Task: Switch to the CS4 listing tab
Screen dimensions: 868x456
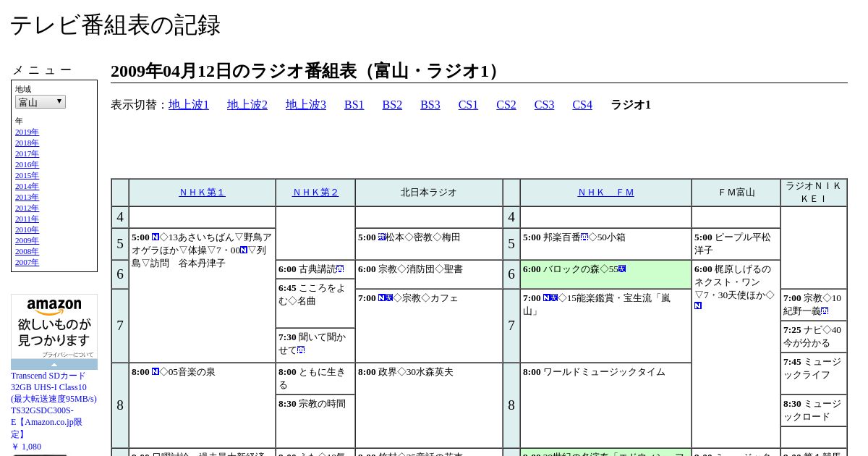Action: [582, 105]
